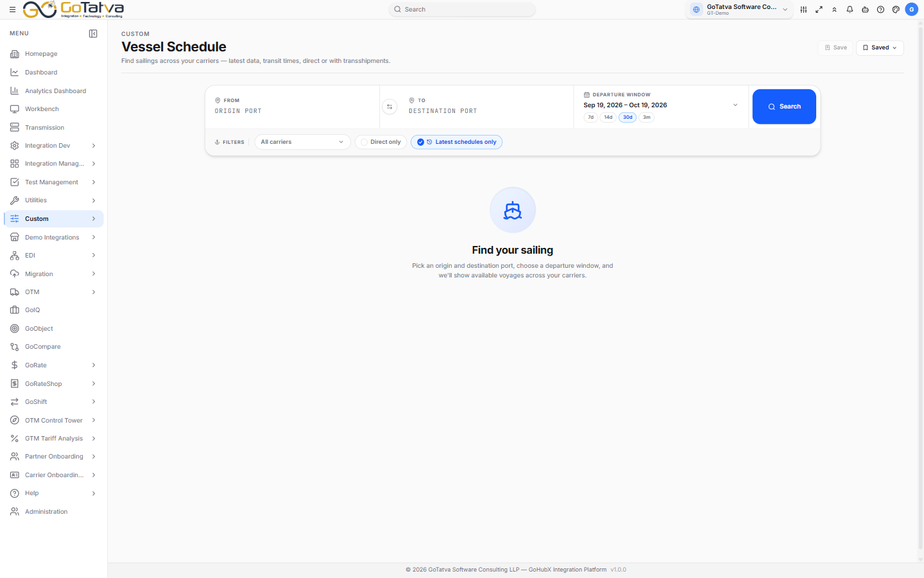The width and height of the screenshot is (924, 578).
Task: Click the blue Search button
Action: tap(784, 107)
